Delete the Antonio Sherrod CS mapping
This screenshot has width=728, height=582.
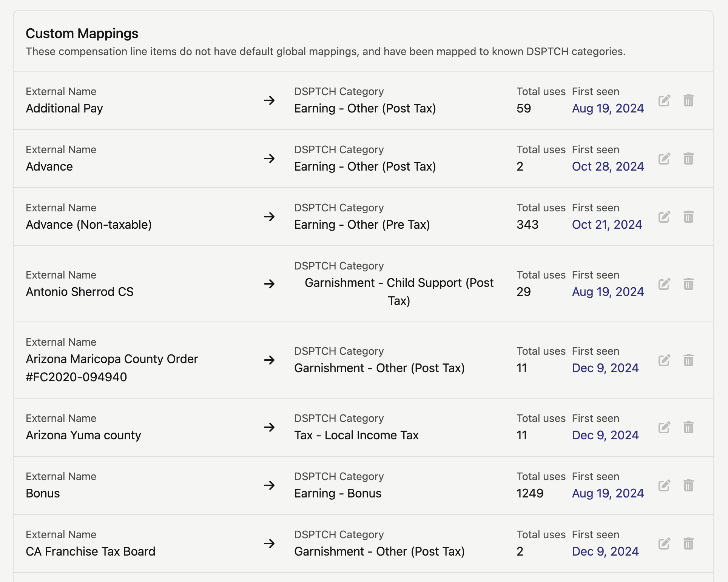689,284
